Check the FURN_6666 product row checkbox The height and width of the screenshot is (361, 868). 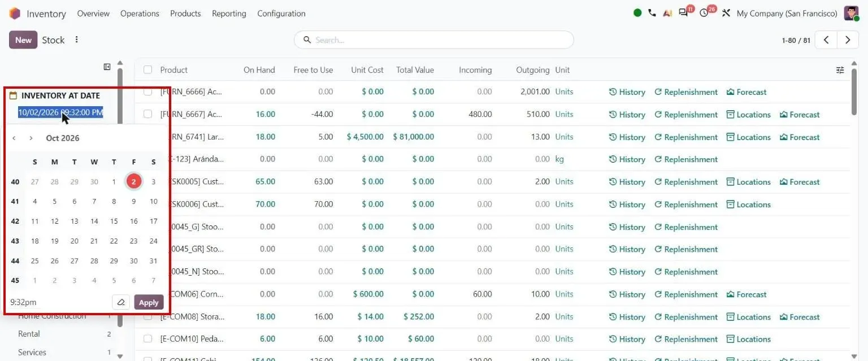pos(148,92)
